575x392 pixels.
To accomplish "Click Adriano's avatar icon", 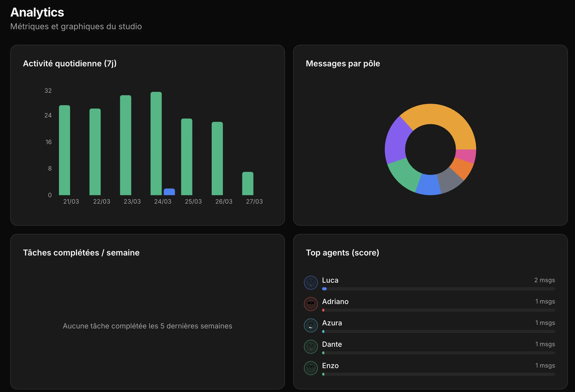I will pyautogui.click(x=310, y=304).
